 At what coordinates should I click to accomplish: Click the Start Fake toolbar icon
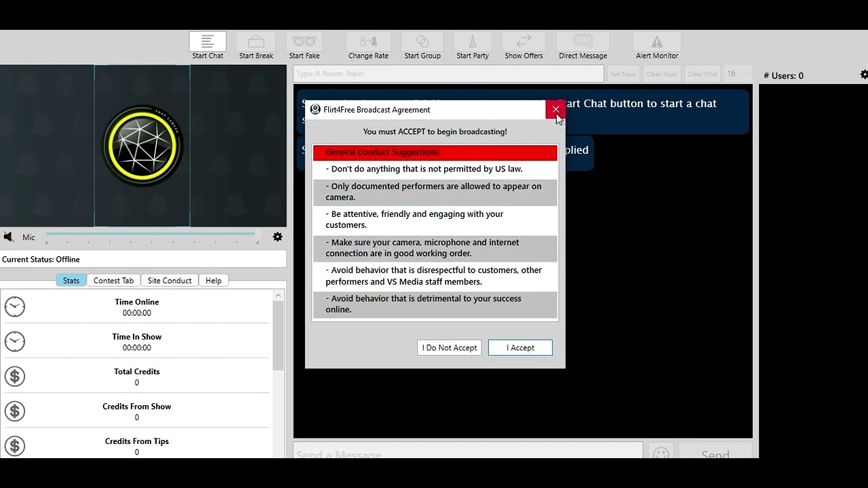(304, 42)
